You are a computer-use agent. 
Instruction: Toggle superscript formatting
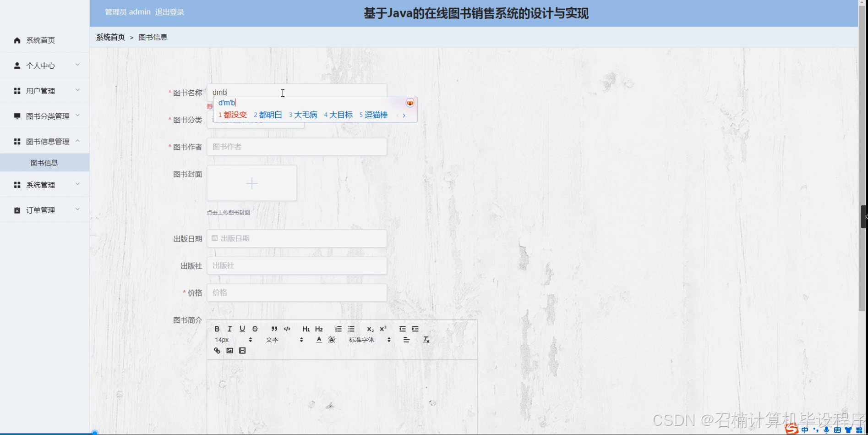pos(382,329)
